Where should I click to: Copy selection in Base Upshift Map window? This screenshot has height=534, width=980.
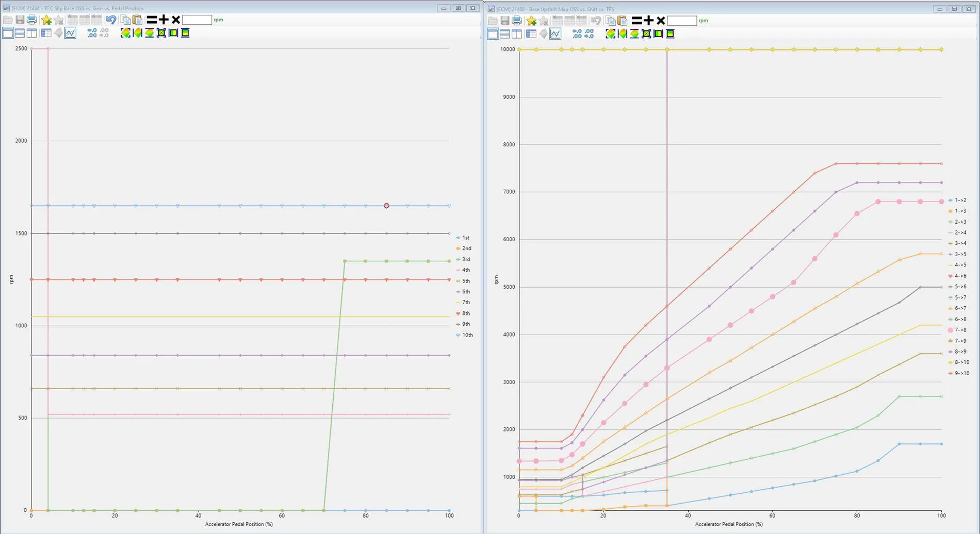[610, 21]
